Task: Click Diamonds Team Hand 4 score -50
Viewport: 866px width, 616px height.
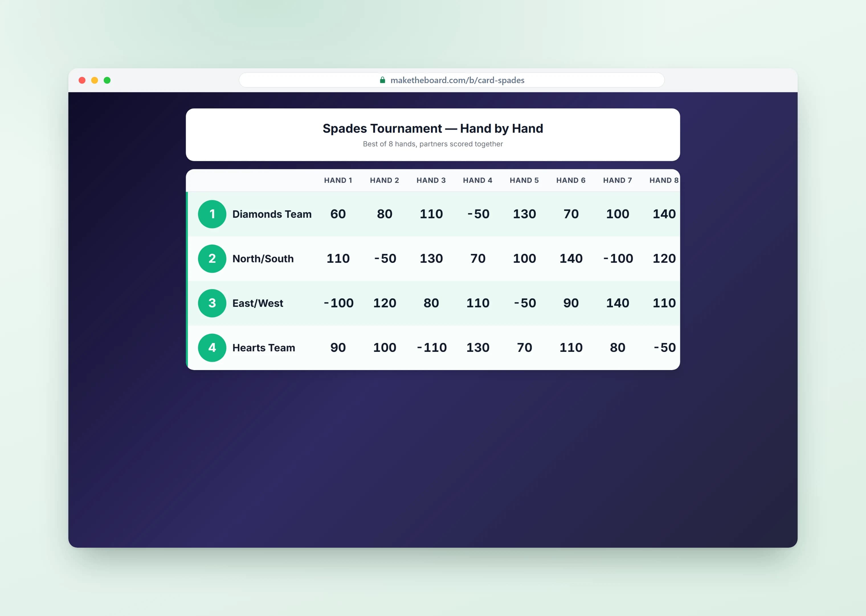Action: click(478, 214)
